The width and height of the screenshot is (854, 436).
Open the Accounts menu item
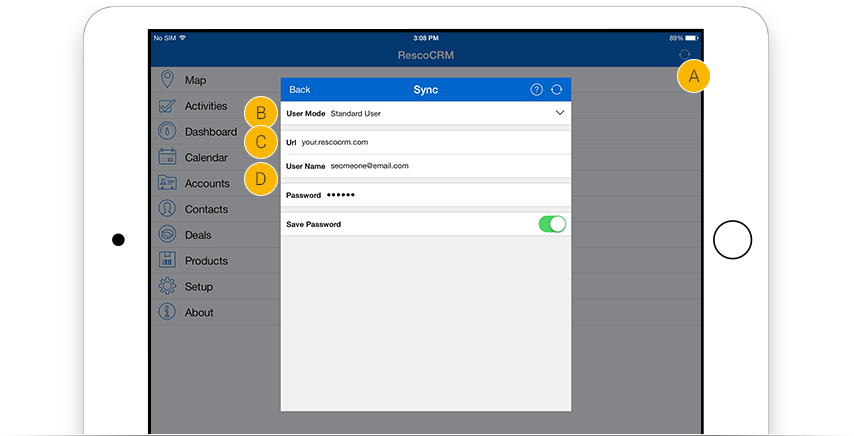[207, 184]
